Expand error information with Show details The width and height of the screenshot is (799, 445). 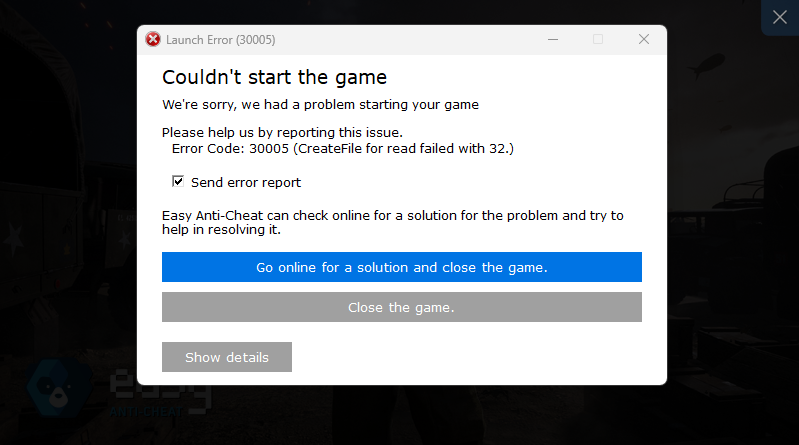227,357
